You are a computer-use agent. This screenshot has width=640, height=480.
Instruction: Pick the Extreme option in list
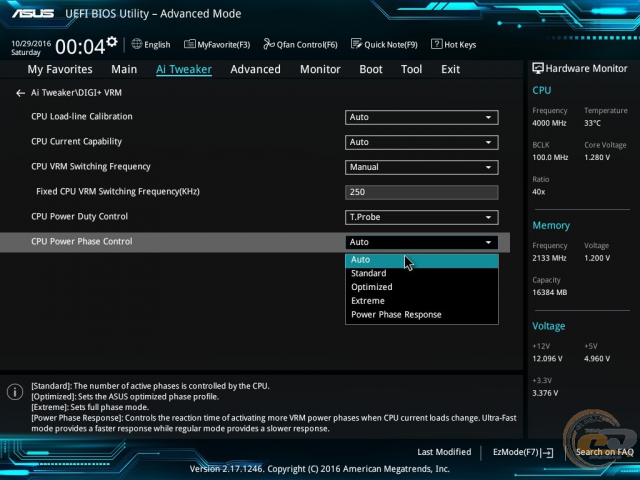click(x=422, y=301)
